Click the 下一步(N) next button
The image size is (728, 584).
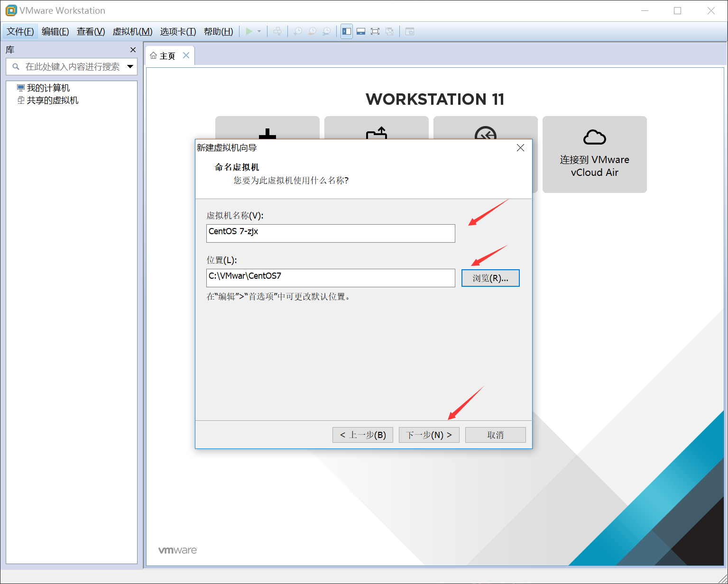click(x=429, y=435)
